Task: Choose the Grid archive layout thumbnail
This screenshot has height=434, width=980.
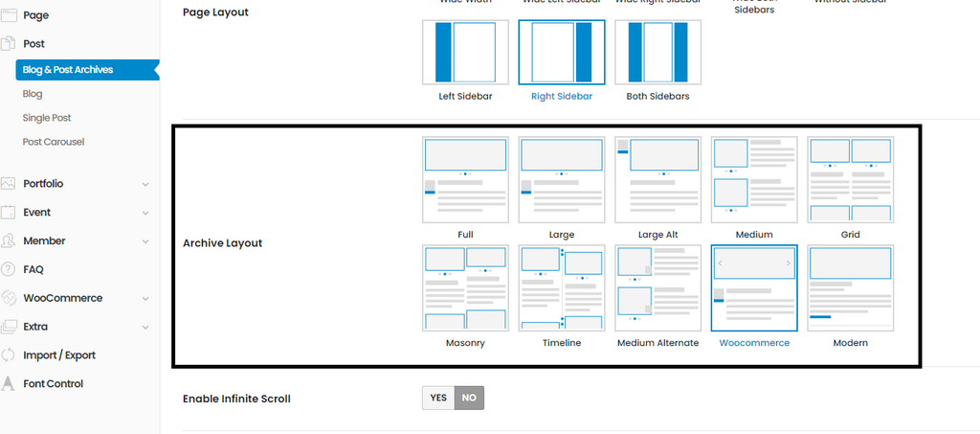Action: point(850,179)
